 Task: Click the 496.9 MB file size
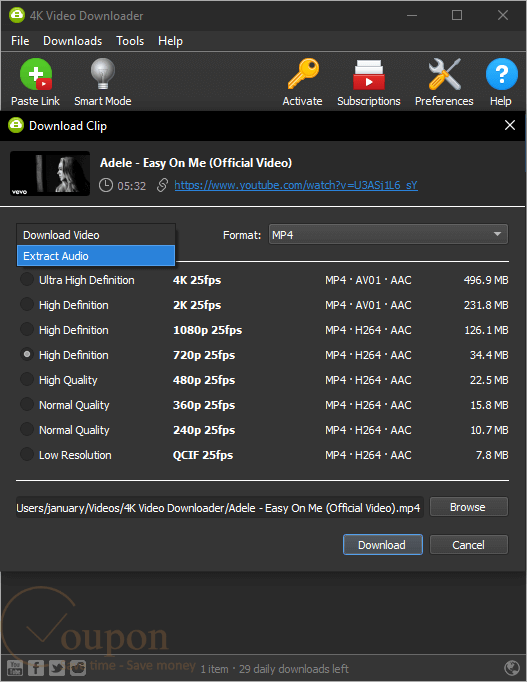pos(486,280)
